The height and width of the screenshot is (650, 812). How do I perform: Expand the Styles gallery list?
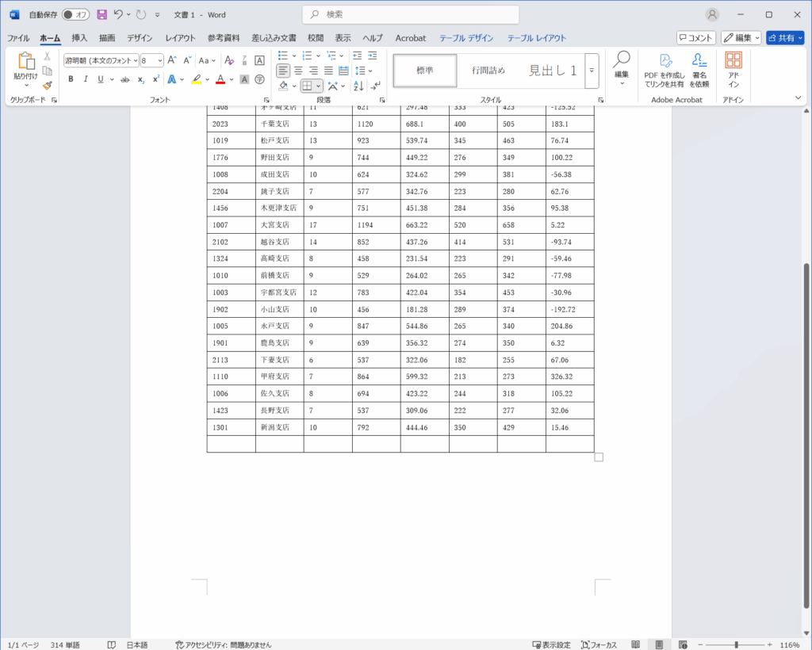click(x=592, y=71)
